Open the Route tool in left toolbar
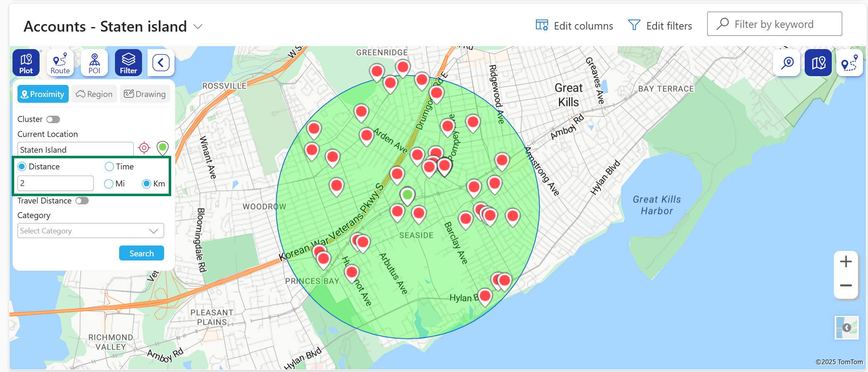868x372 pixels. [60, 63]
